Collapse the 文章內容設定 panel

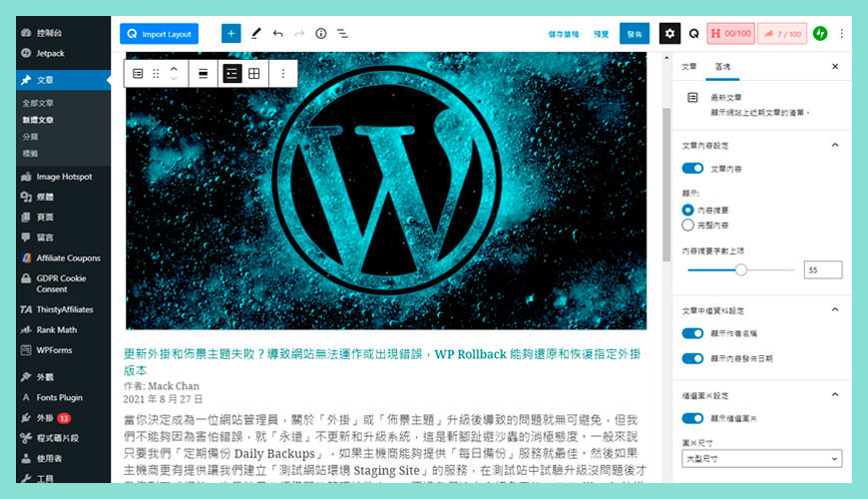[835, 145]
